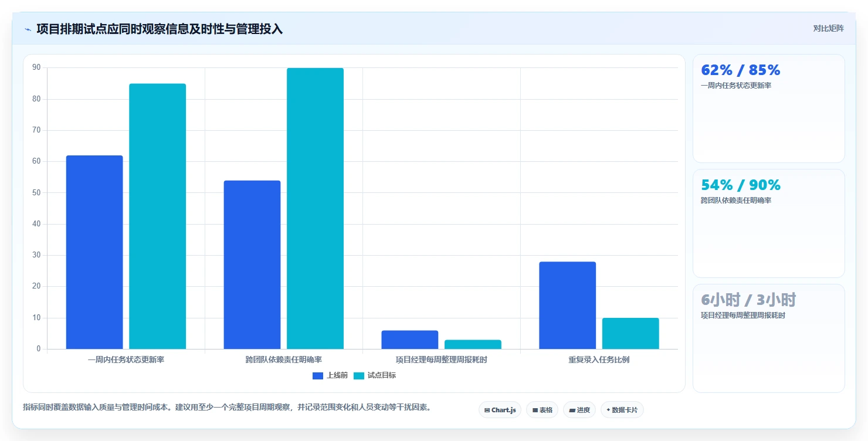Click blue 上线前 bar for 项目经理每周整理周报耗时
The height and width of the screenshot is (441, 868).
[410, 340]
